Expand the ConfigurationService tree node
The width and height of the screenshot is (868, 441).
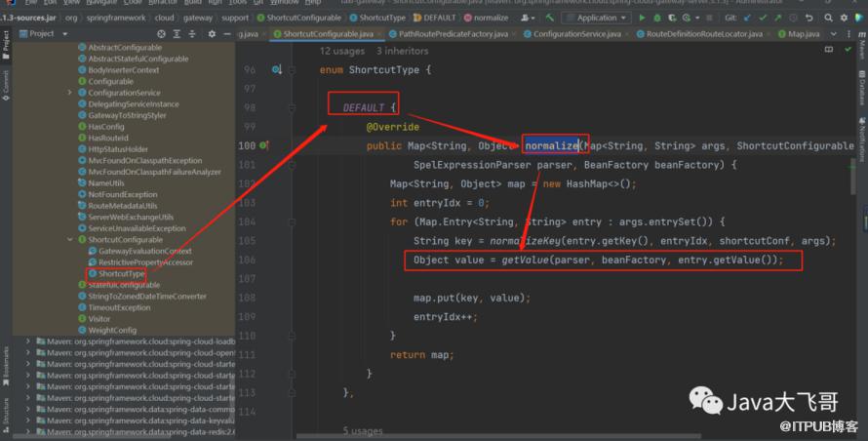(69, 93)
